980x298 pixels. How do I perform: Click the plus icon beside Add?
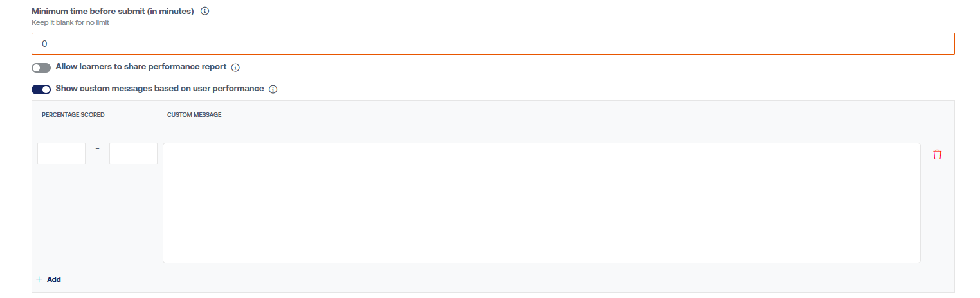pos(39,279)
